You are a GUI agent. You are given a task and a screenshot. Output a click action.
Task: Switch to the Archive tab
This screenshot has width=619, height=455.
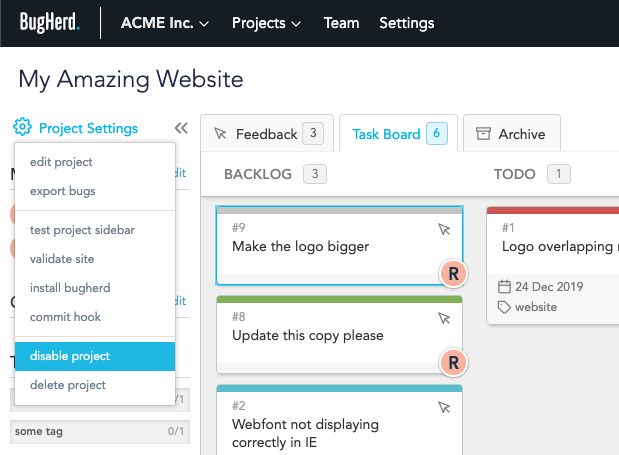(x=511, y=134)
